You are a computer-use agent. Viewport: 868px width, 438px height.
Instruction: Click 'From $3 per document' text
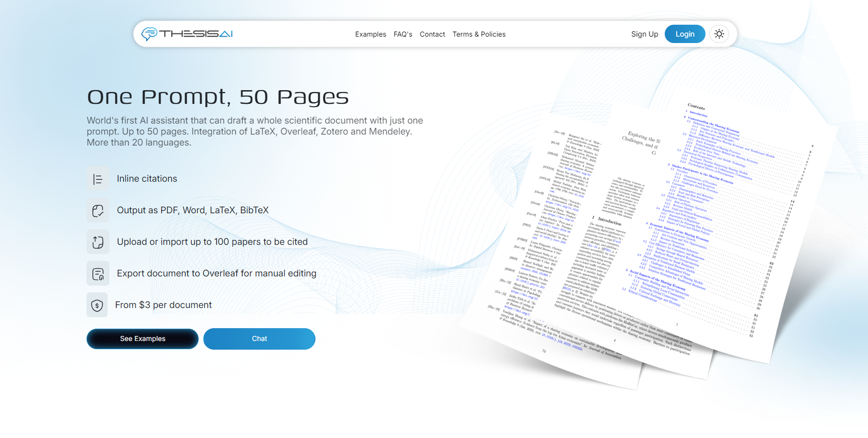pyautogui.click(x=163, y=305)
